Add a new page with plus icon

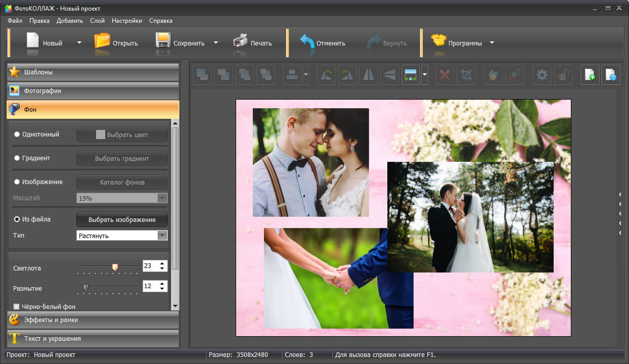coord(590,75)
